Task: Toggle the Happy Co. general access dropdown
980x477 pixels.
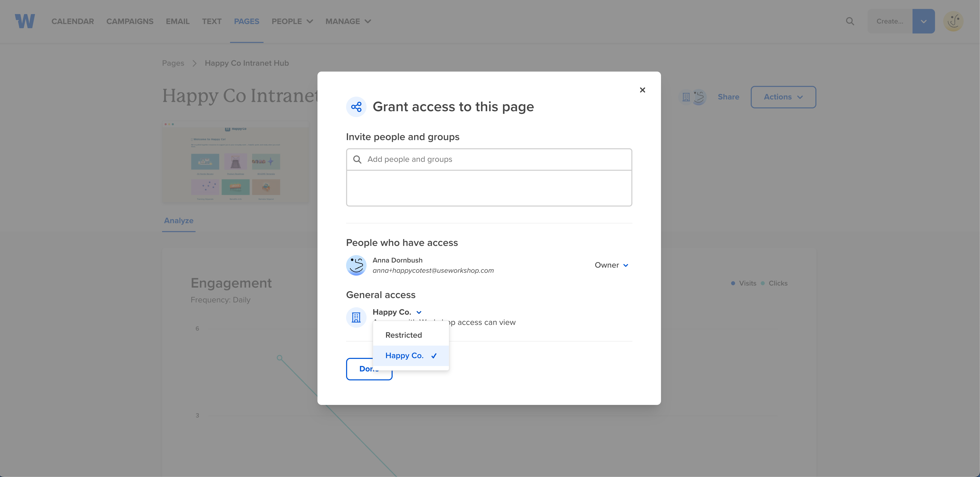Action: pos(397,312)
